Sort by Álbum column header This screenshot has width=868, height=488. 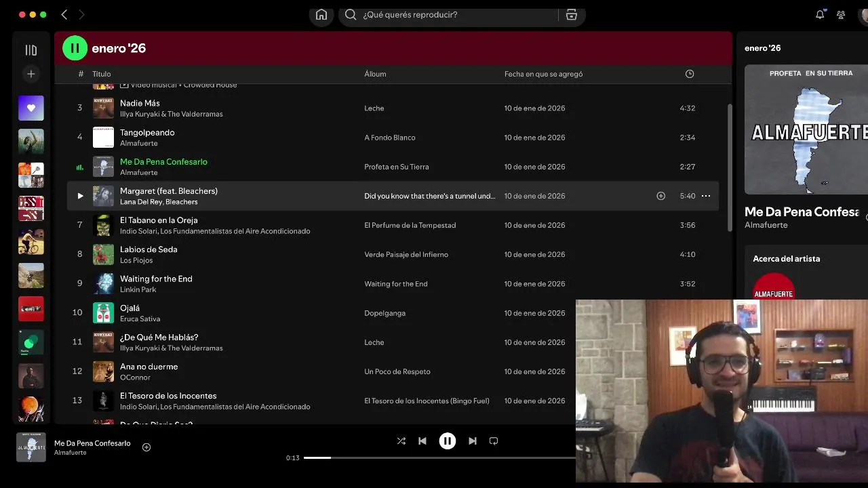375,74
